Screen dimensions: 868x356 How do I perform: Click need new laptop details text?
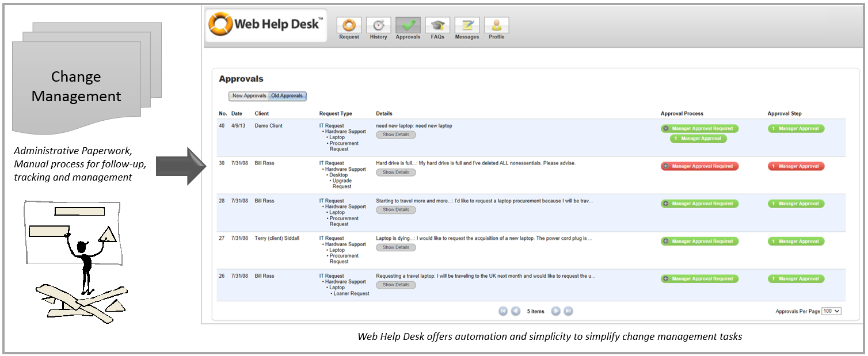[x=414, y=126]
